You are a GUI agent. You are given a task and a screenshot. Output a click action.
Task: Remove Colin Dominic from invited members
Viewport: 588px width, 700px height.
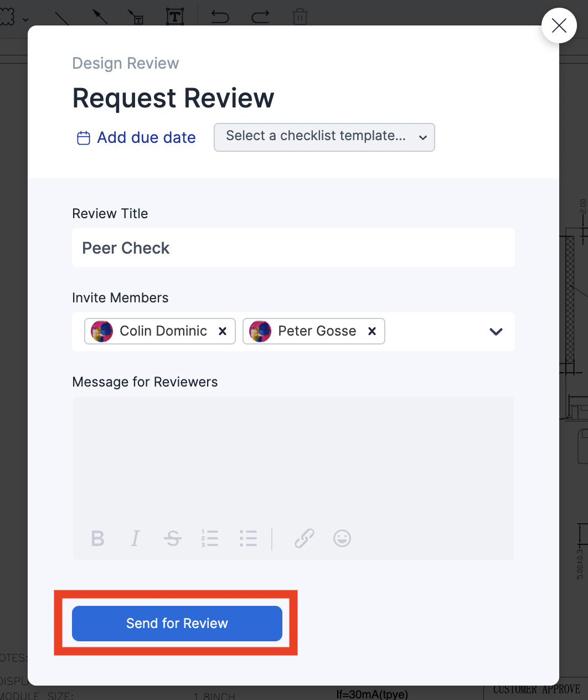click(x=223, y=331)
